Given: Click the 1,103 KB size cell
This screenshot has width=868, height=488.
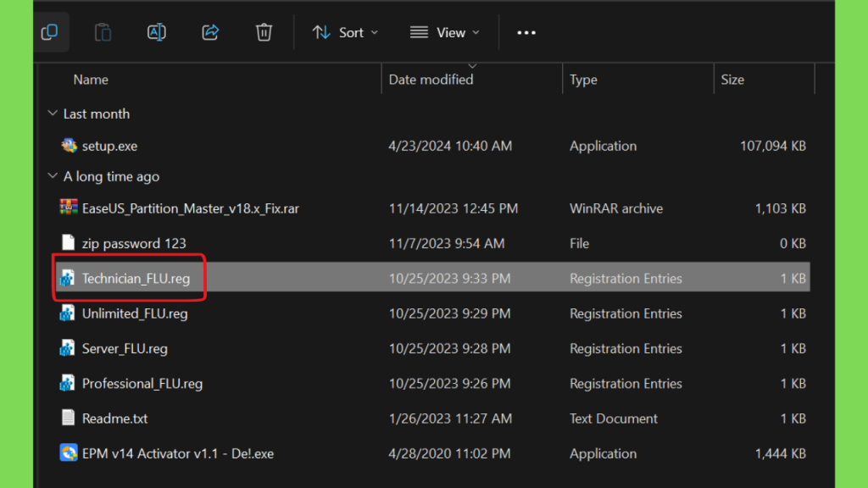Looking at the screenshot, I should pyautogui.click(x=781, y=208).
